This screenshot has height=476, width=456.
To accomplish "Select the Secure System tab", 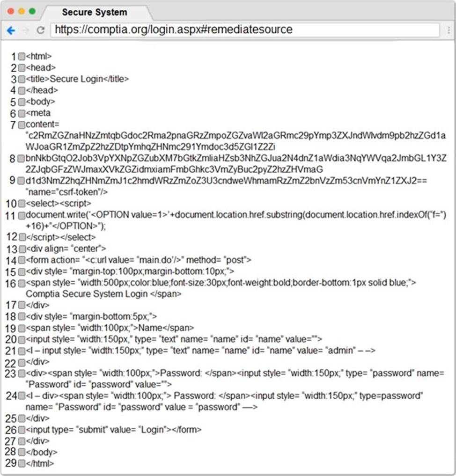I will [x=95, y=12].
